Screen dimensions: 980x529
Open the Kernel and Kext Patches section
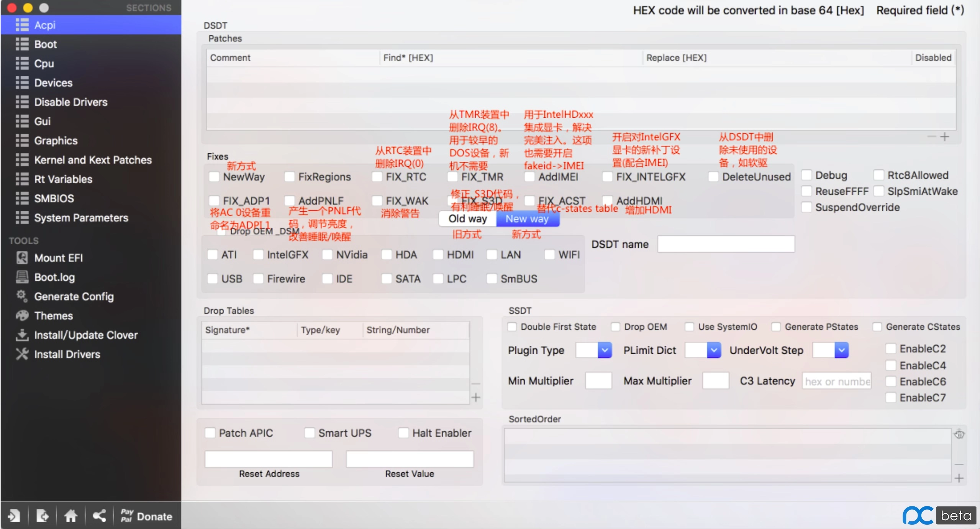pos(91,160)
